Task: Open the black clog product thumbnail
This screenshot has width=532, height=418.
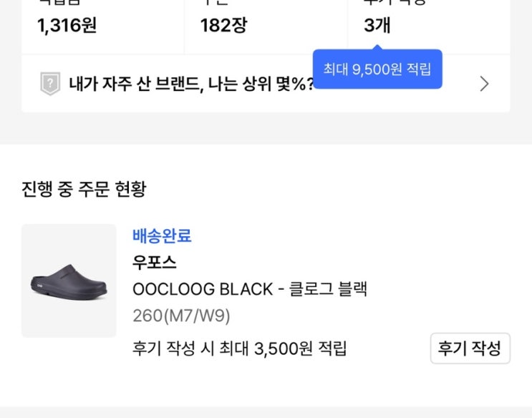Action: [69, 281]
